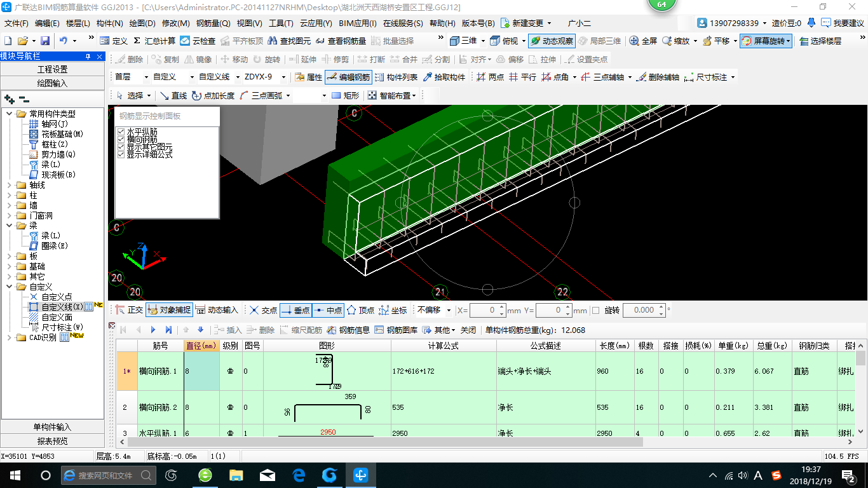Click 拾取构件 pick component tool
This screenshot has height=488, width=868.
[443, 78]
